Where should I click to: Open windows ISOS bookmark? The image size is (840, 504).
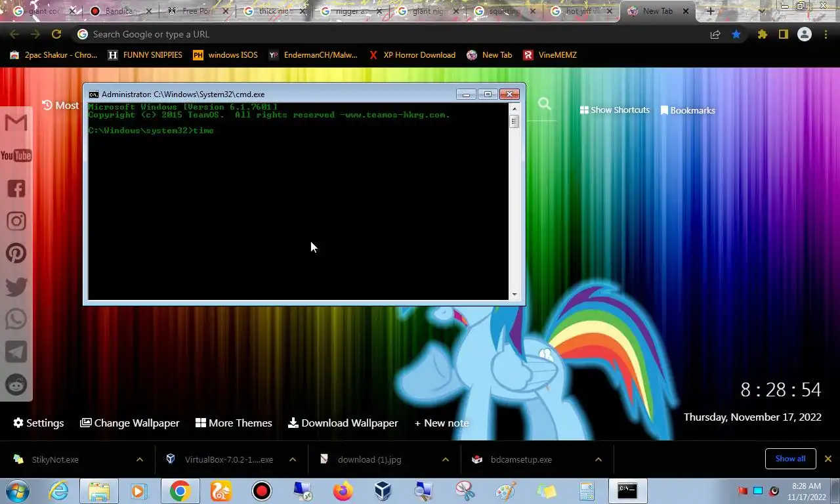[x=225, y=55]
